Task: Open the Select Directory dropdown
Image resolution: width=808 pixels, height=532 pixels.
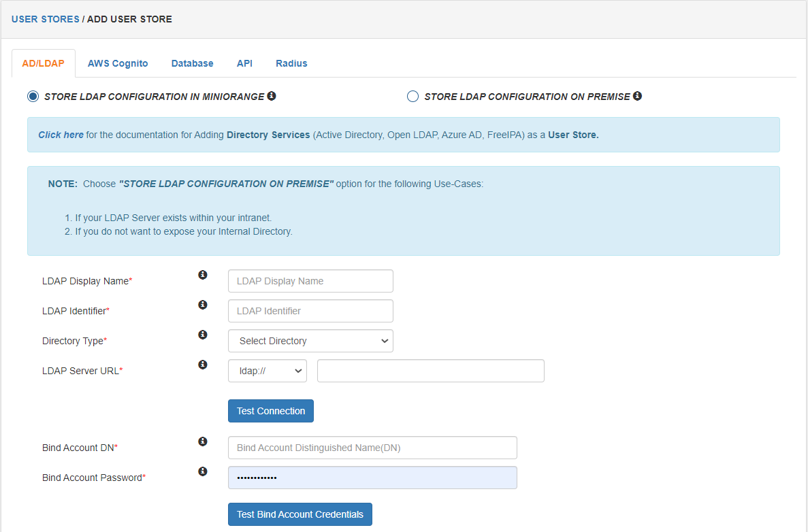Action: click(x=310, y=341)
